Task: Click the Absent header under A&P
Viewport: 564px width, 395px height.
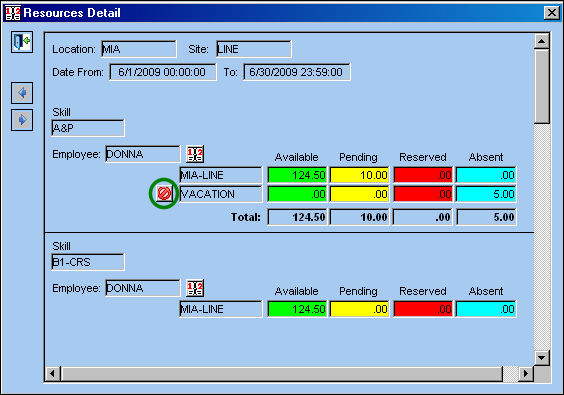Action: (486, 157)
